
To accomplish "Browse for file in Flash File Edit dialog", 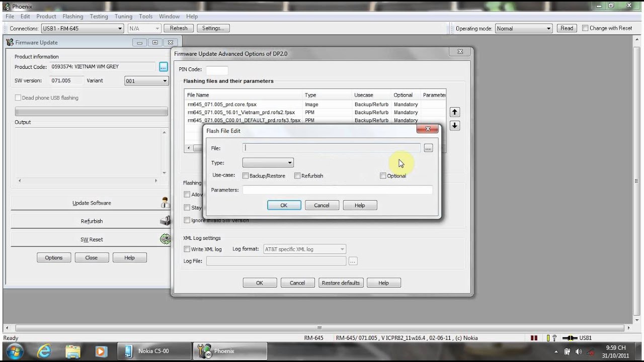I will coord(428,148).
